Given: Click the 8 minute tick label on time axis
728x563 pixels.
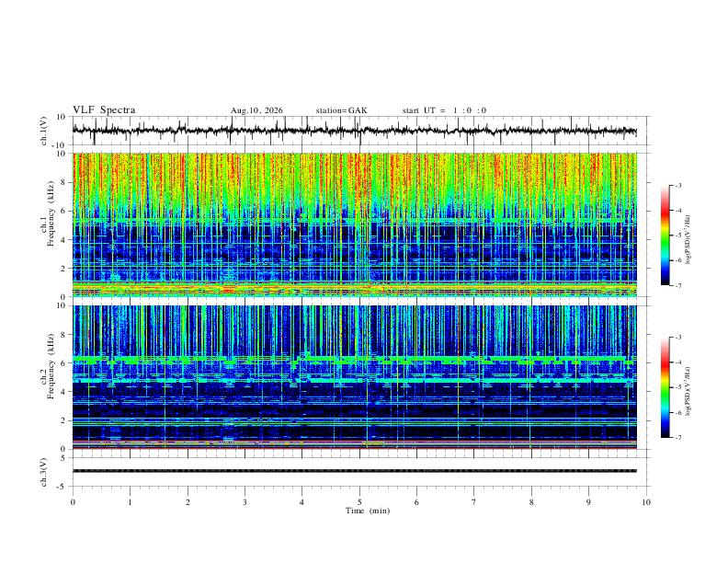Looking at the screenshot, I should tap(531, 502).
